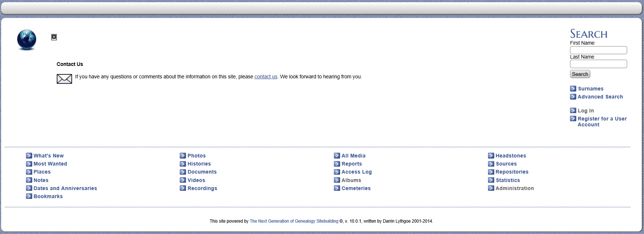Open the Cemeteries section

356,188
